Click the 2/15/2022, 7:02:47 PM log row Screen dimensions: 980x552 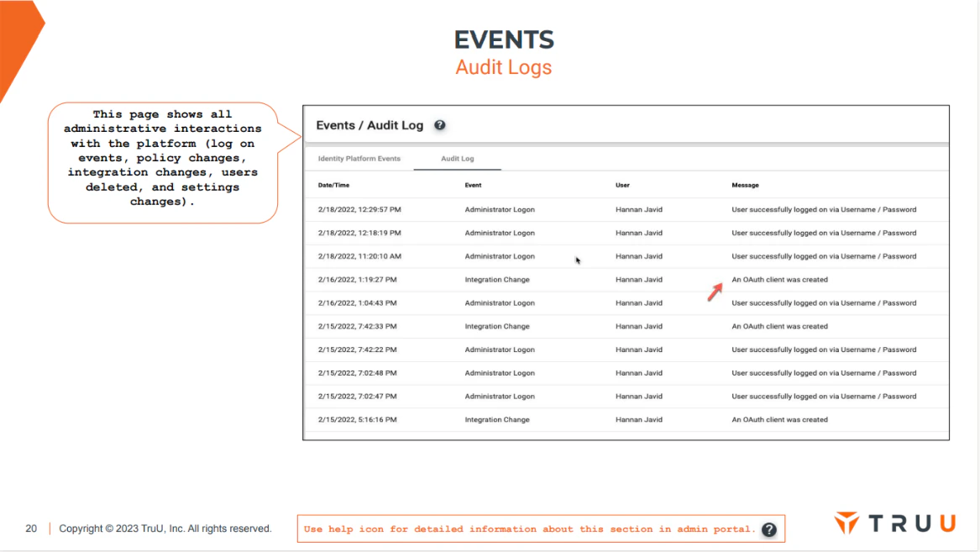(626, 397)
